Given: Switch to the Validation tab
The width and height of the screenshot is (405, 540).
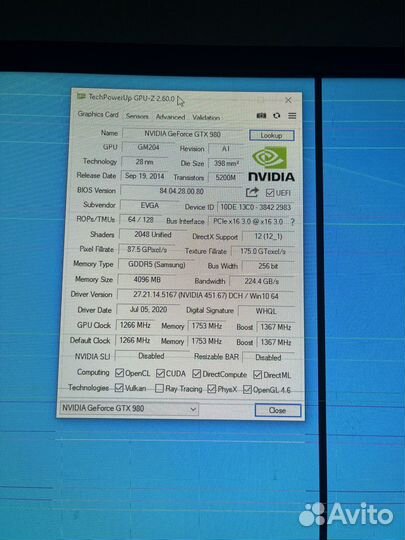Looking at the screenshot, I should click(206, 117).
